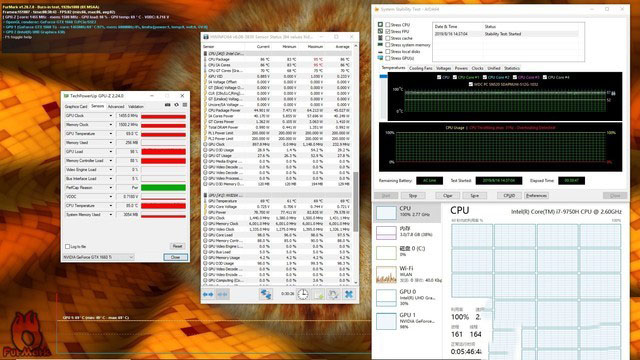Click HWiNFO collapse columns arrows icon
Image resolution: width=640 pixels, height=360 pixels.
click(222, 294)
